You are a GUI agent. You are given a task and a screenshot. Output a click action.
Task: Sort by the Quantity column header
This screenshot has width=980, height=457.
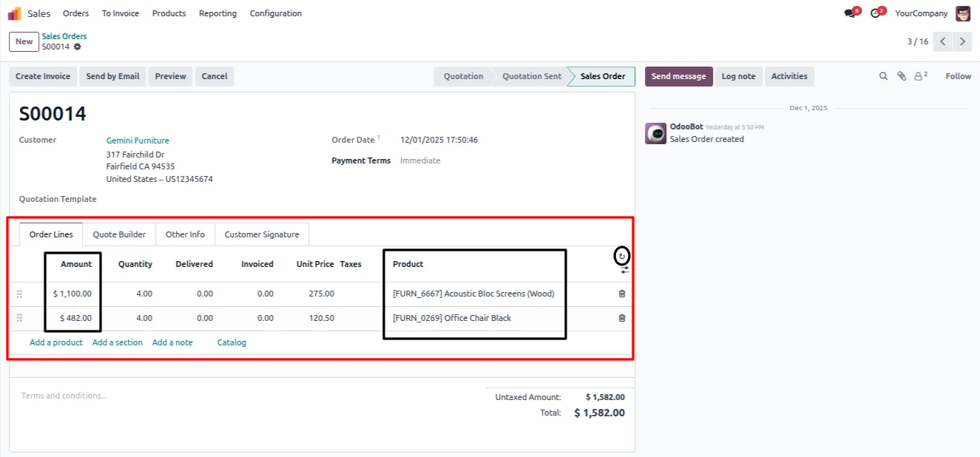click(x=135, y=264)
